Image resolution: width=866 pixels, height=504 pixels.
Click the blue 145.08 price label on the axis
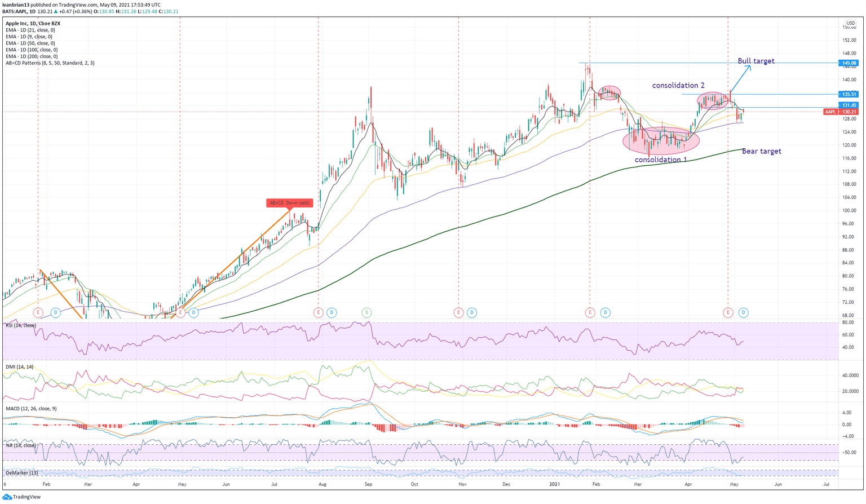[849, 63]
